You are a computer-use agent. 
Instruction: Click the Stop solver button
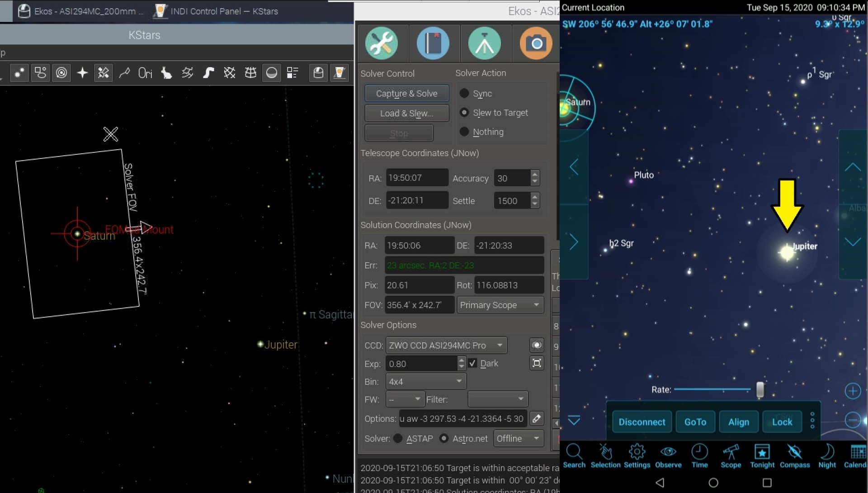pos(399,133)
